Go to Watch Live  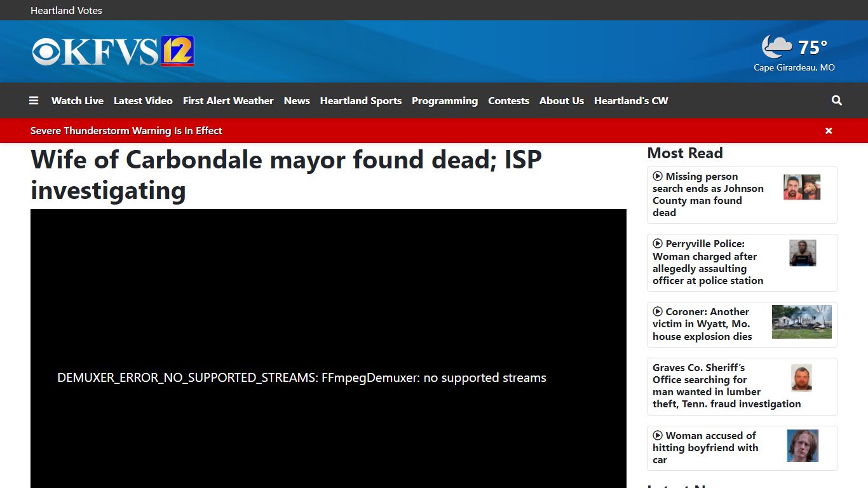78,100
